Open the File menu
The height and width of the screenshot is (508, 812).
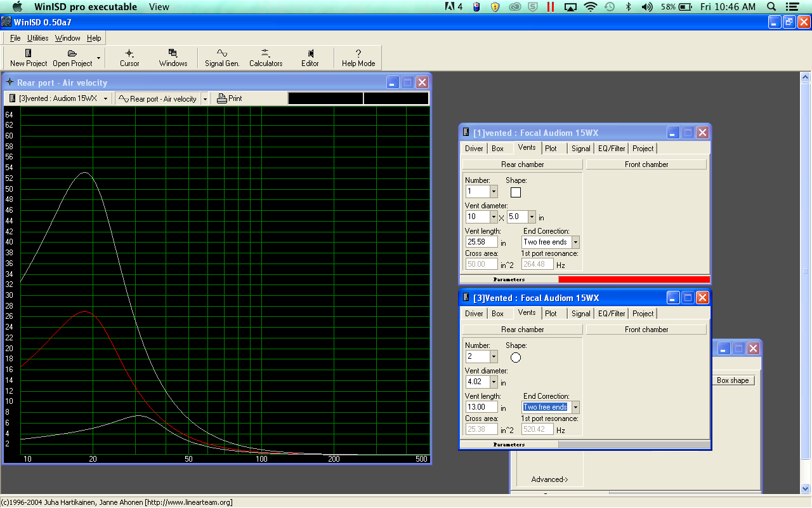pyautogui.click(x=15, y=38)
